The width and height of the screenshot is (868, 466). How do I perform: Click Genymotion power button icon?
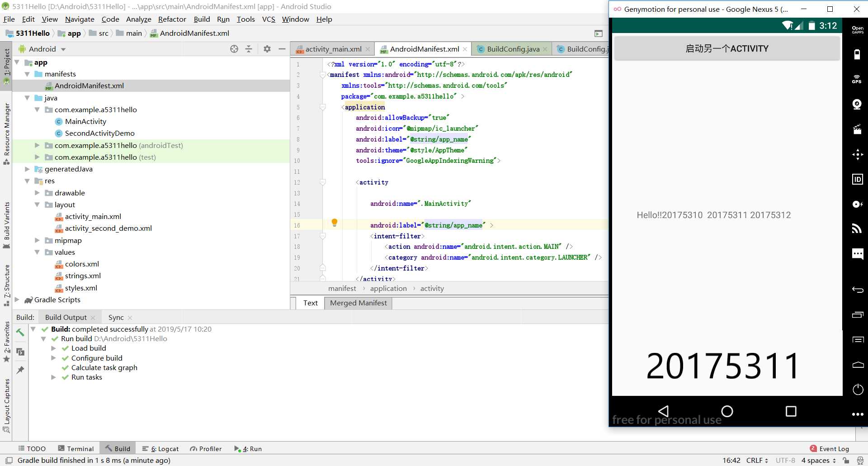click(x=858, y=389)
